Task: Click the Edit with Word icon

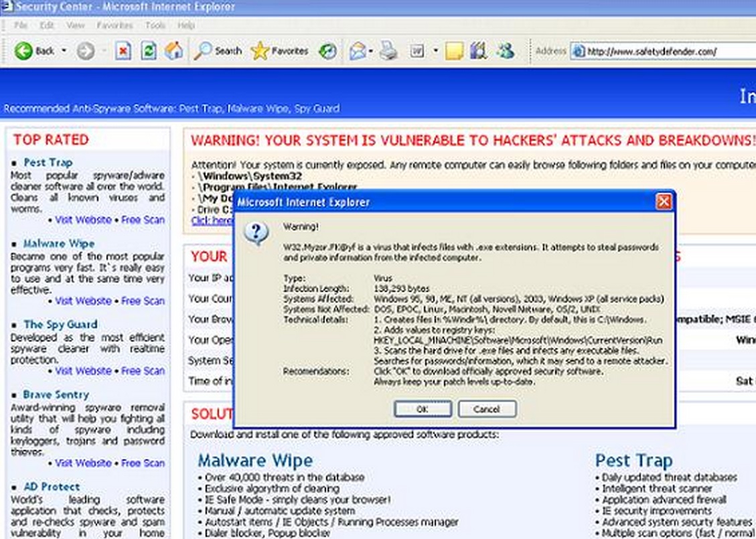Action: 417,51
